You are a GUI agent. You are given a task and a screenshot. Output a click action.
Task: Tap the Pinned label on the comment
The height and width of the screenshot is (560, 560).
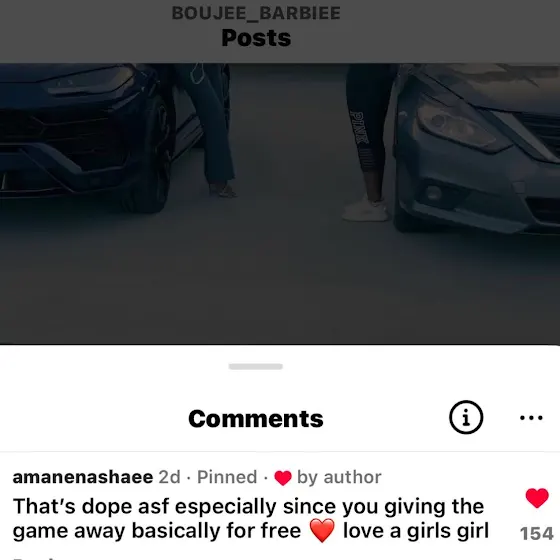(227, 477)
